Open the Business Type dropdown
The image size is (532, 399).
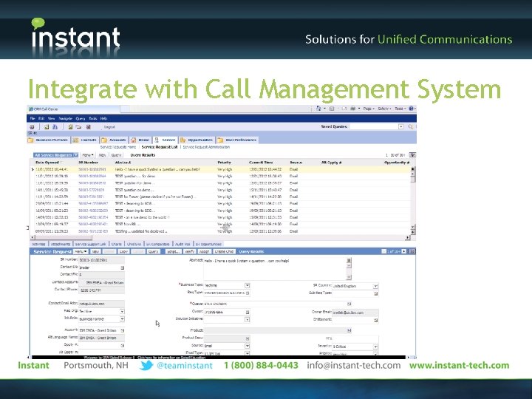pos(247,286)
